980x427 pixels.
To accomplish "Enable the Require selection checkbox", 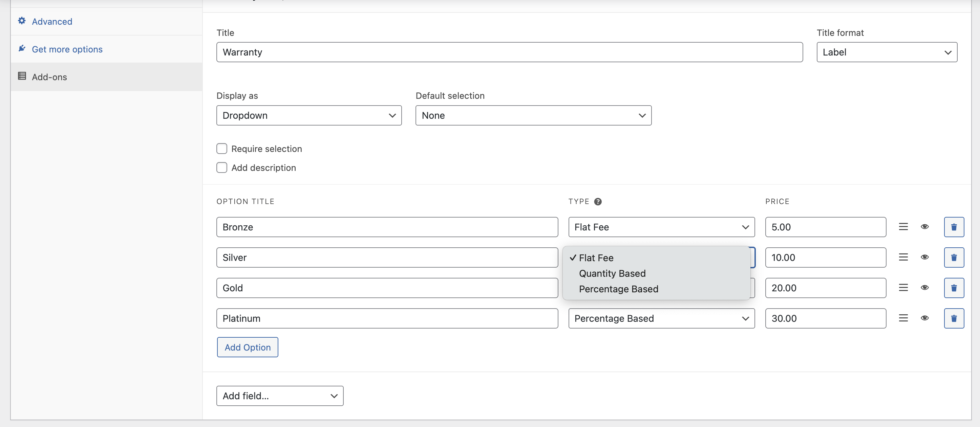I will click(222, 149).
